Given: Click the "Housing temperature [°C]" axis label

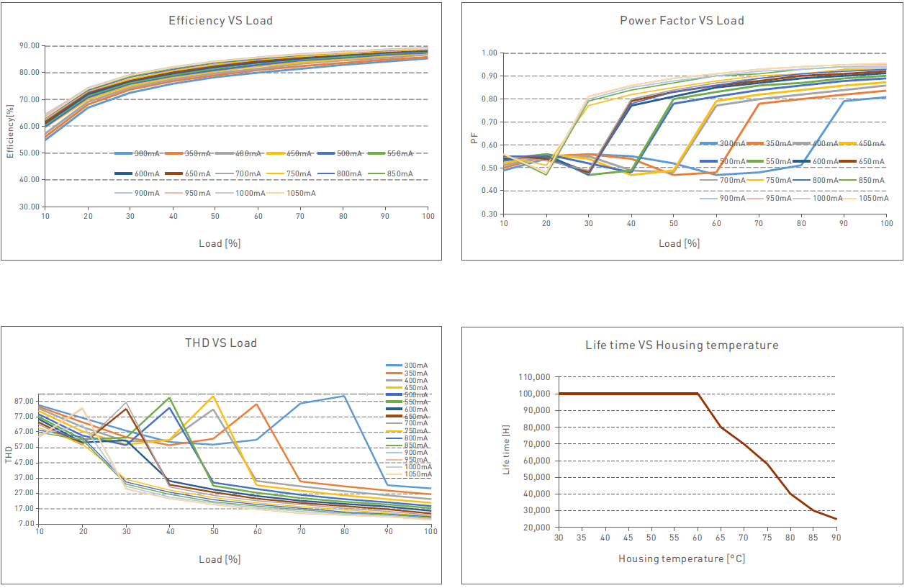Looking at the screenshot, I should [681, 558].
